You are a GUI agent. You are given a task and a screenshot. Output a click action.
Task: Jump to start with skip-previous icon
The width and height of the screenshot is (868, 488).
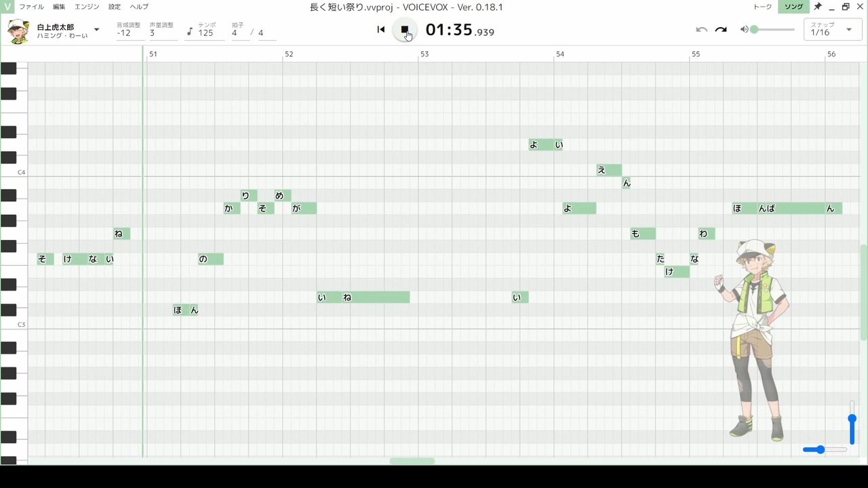[381, 30]
